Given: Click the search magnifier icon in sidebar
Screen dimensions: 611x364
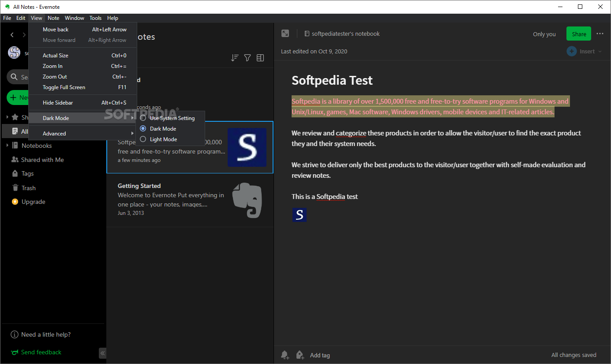Looking at the screenshot, I should (x=15, y=77).
